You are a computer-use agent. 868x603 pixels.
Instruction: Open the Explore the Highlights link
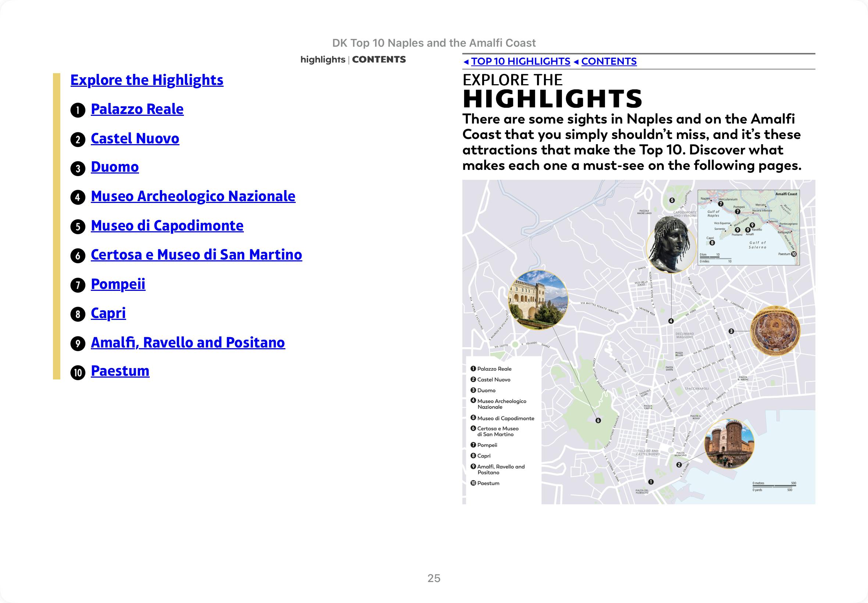click(147, 80)
